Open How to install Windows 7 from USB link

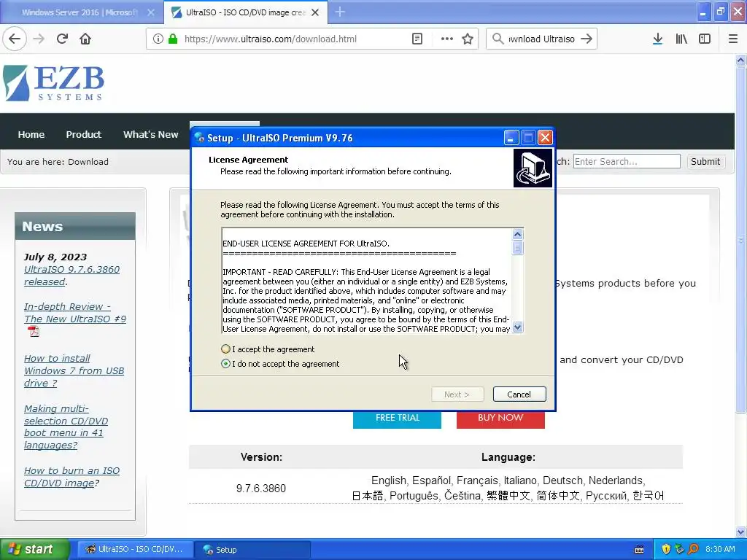coord(74,370)
